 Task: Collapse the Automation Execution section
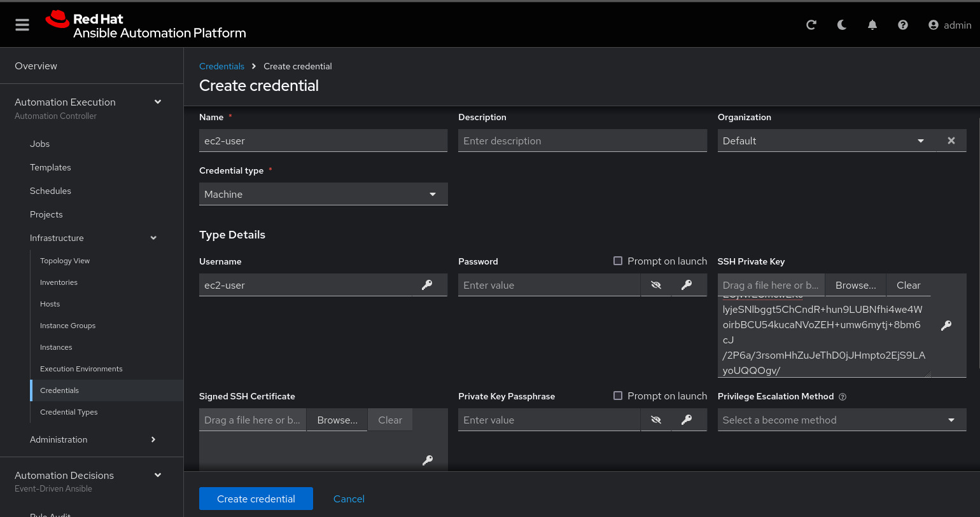(x=158, y=102)
